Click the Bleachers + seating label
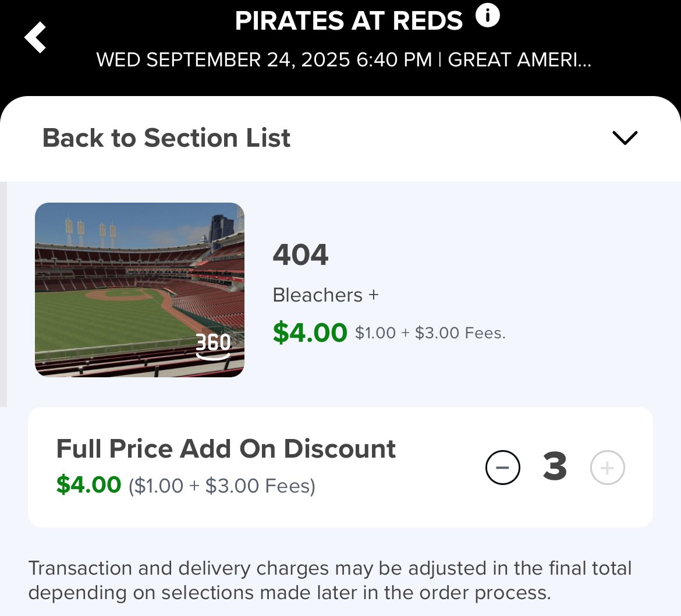Screen dimensions: 681x616 [326, 295]
